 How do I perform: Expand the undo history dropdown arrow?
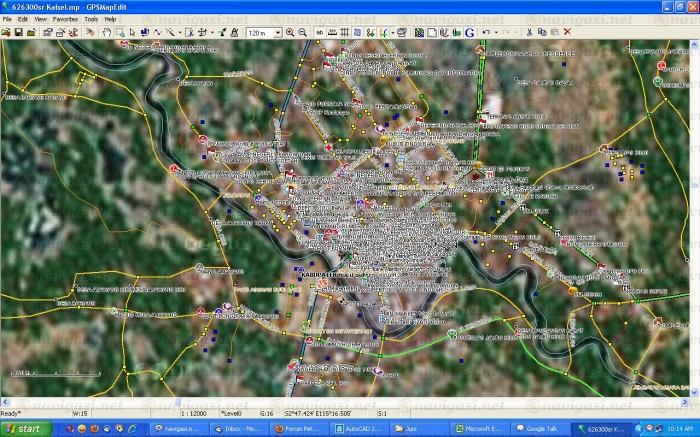496,32
